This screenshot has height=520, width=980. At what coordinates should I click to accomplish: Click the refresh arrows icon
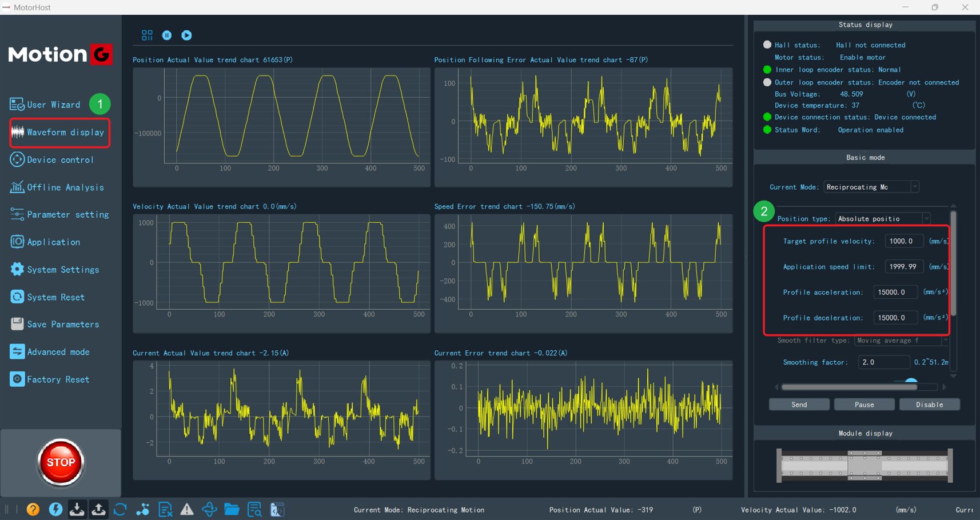click(x=120, y=509)
